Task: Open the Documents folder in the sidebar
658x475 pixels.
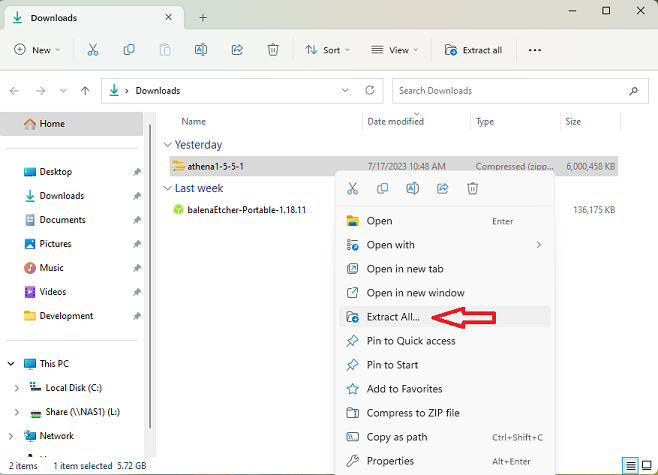Action: [62, 220]
